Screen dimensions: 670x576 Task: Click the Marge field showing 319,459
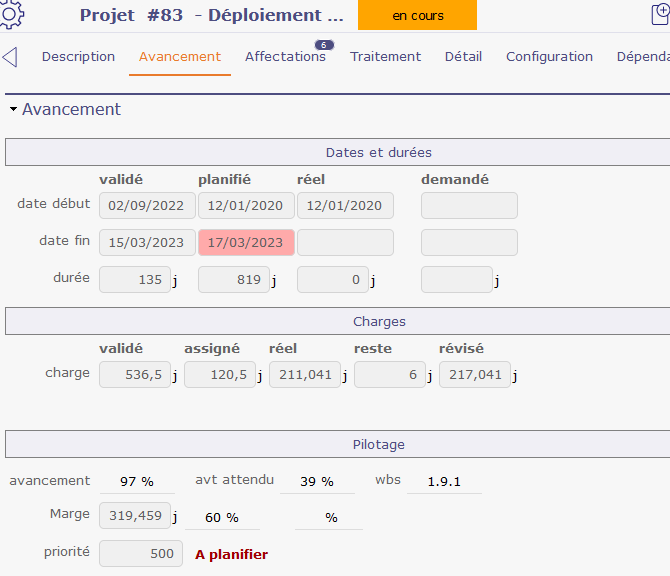point(134,517)
